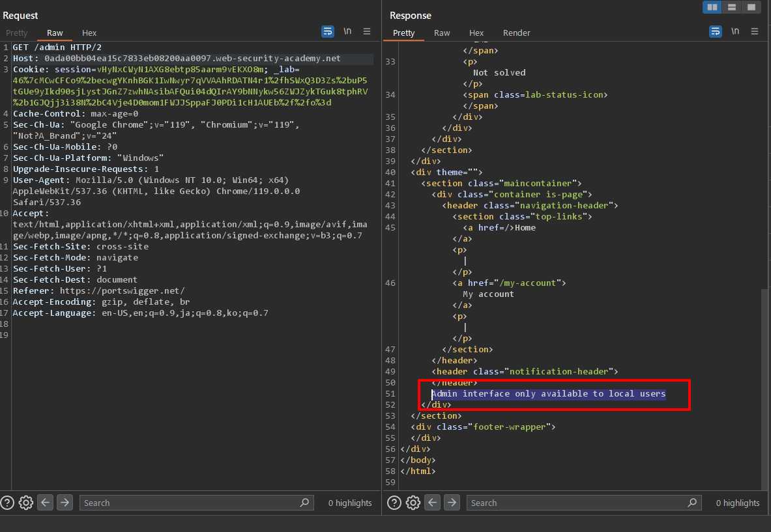This screenshot has height=532, width=771.
Task: Click 'Accept-Encoding: gzip, deflate, br' header
Action: coord(101,301)
